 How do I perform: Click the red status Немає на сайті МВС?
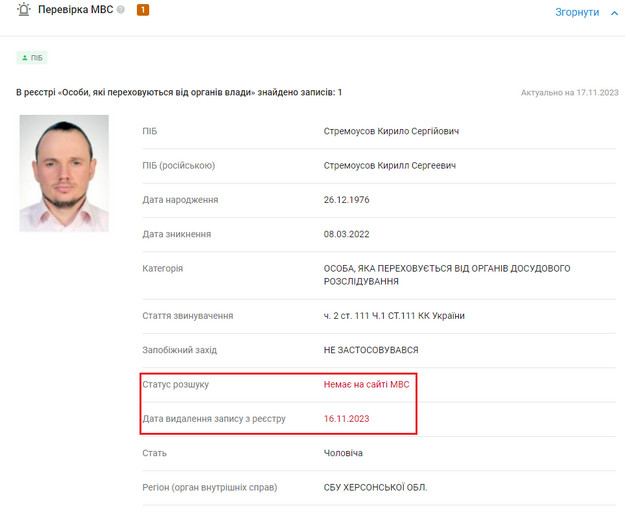click(x=366, y=384)
